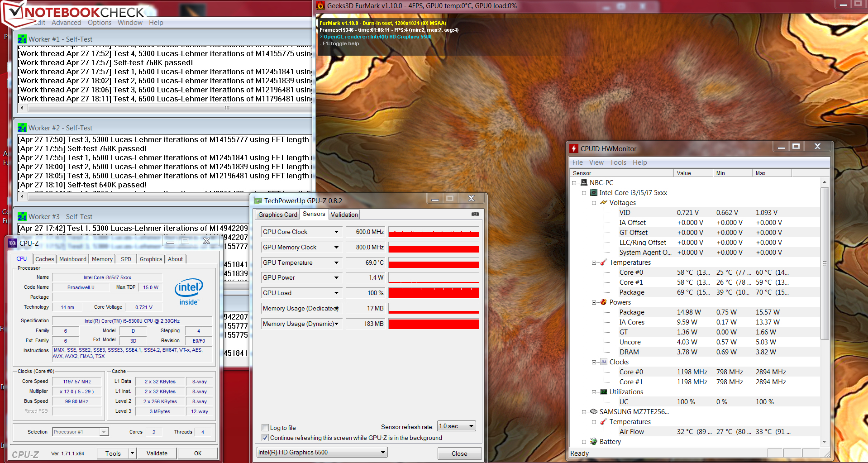Image resolution: width=868 pixels, height=463 pixels.
Task: Click the Voltages lightning icon
Action: tap(604, 202)
